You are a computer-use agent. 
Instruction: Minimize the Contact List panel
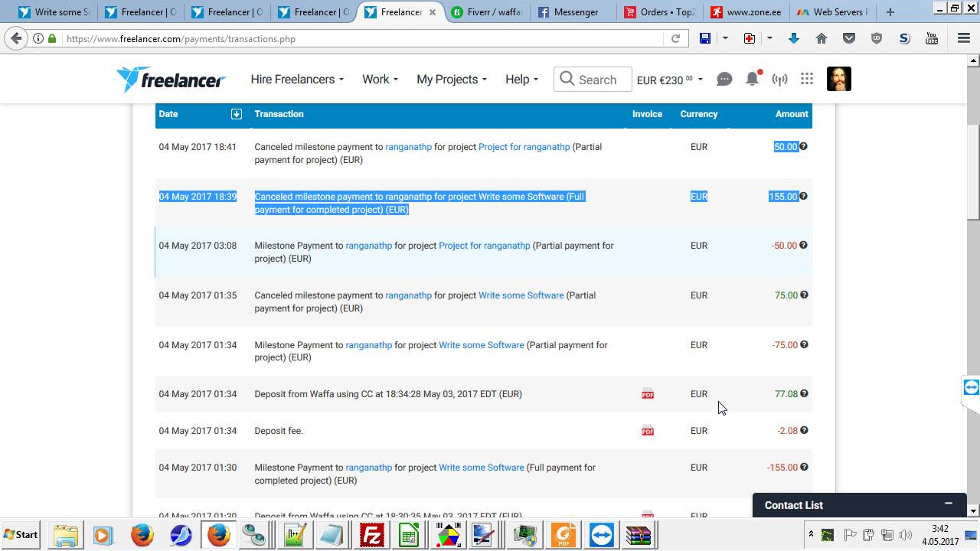point(949,504)
